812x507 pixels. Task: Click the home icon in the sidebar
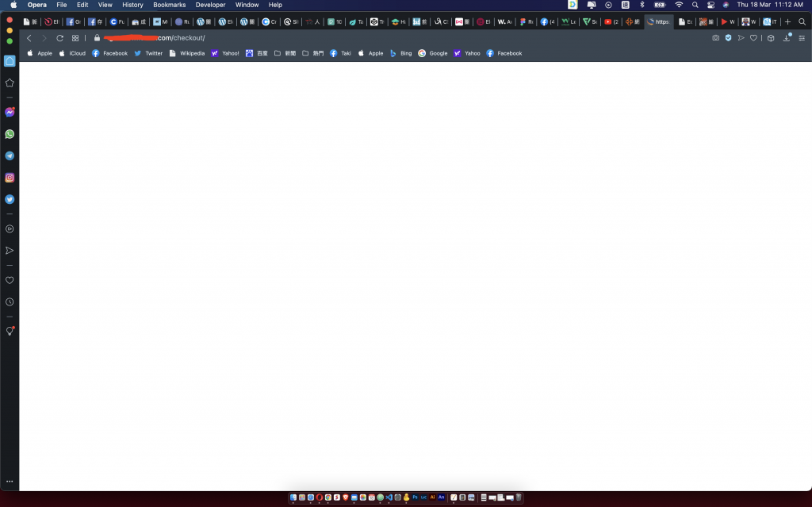10,60
